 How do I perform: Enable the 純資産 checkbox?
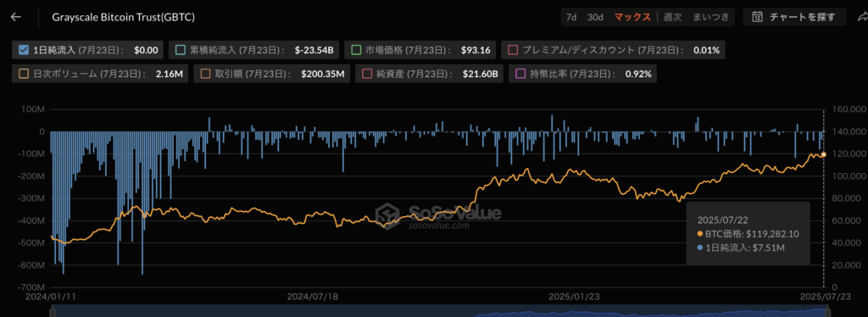366,73
